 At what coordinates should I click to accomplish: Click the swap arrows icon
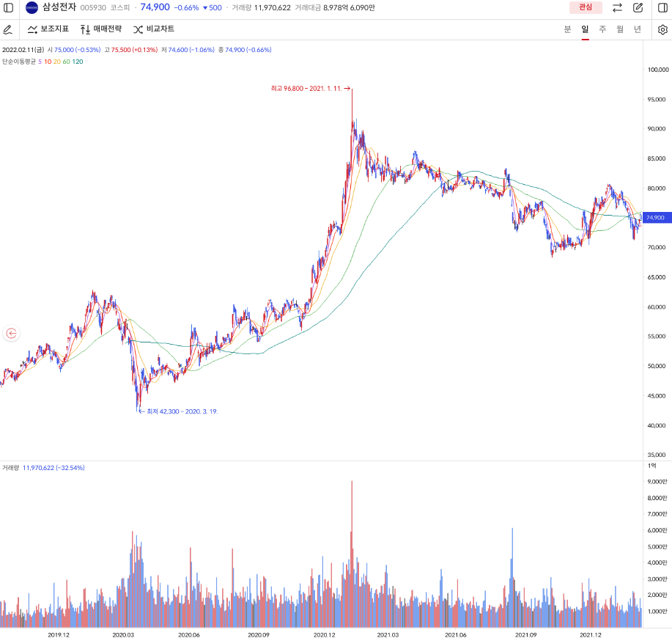[x=617, y=8]
